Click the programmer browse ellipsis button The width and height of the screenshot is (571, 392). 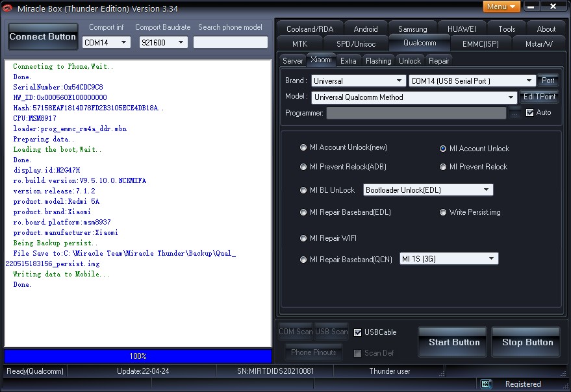[515, 113]
